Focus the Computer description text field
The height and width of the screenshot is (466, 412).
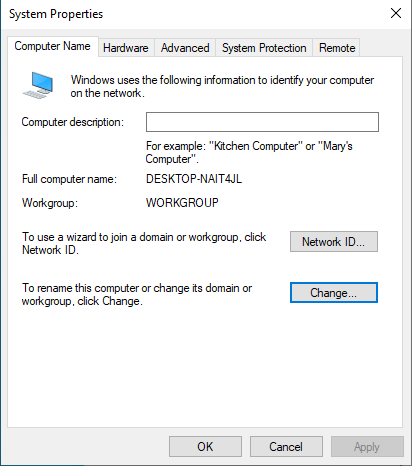click(262, 122)
